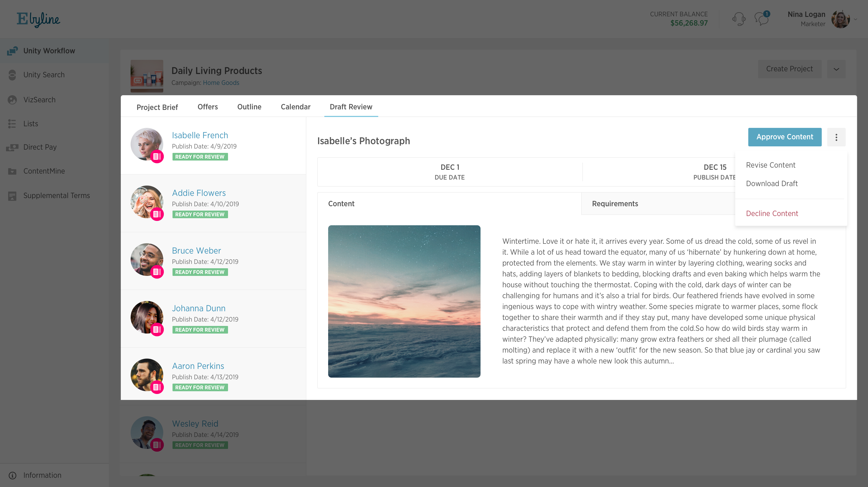868x487 pixels.
Task: Click Johanna Dunn's avatar photo
Action: click(147, 317)
